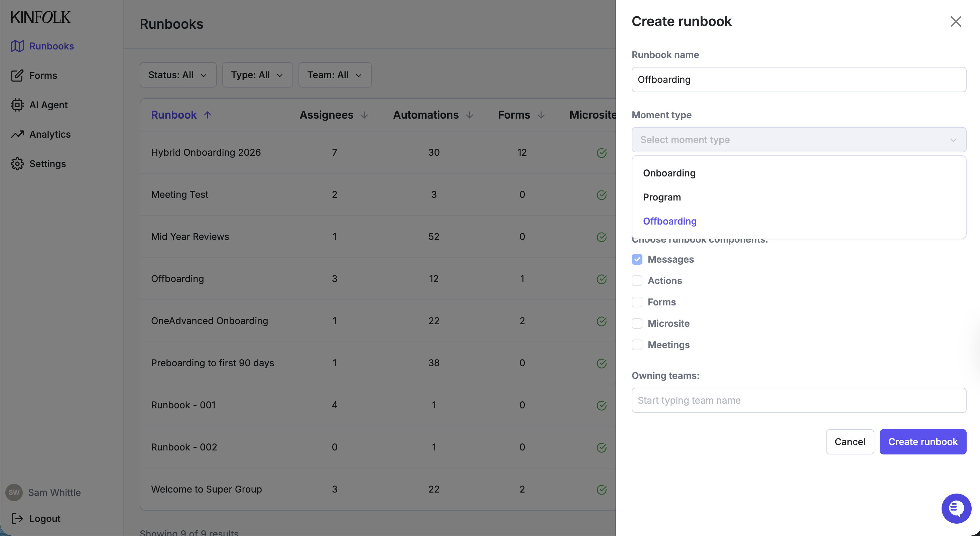The height and width of the screenshot is (536, 980).
Task: Click sort arrow beside Runbook column
Action: pyautogui.click(x=207, y=115)
